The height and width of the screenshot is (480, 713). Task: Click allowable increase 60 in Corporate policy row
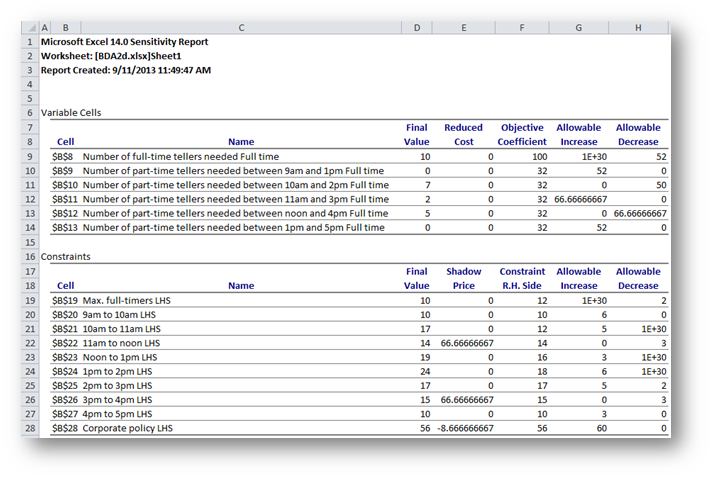[x=602, y=428]
